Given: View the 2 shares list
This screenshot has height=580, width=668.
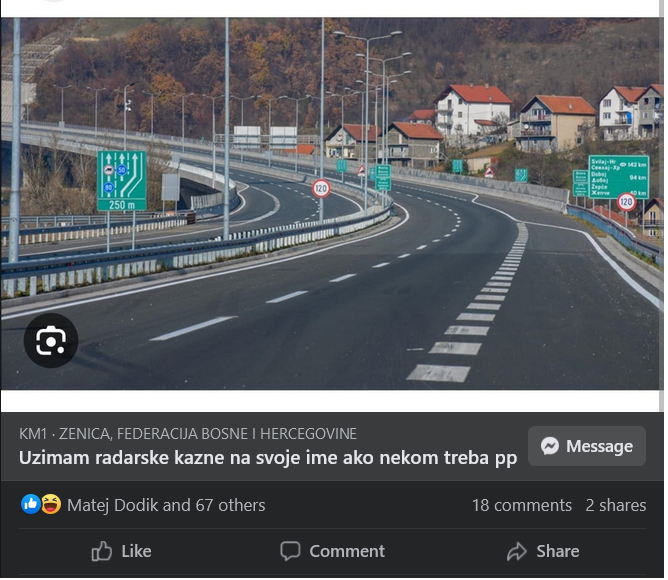Looking at the screenshot, I should (617, 506).
